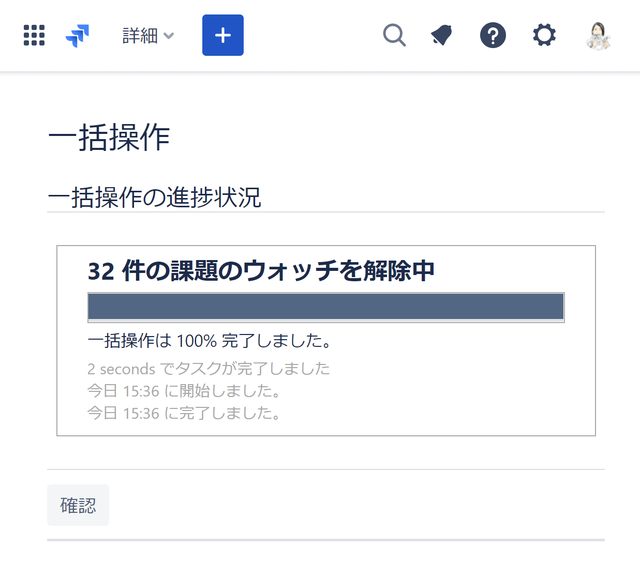Click the blue plus create button

coord(223,35)
